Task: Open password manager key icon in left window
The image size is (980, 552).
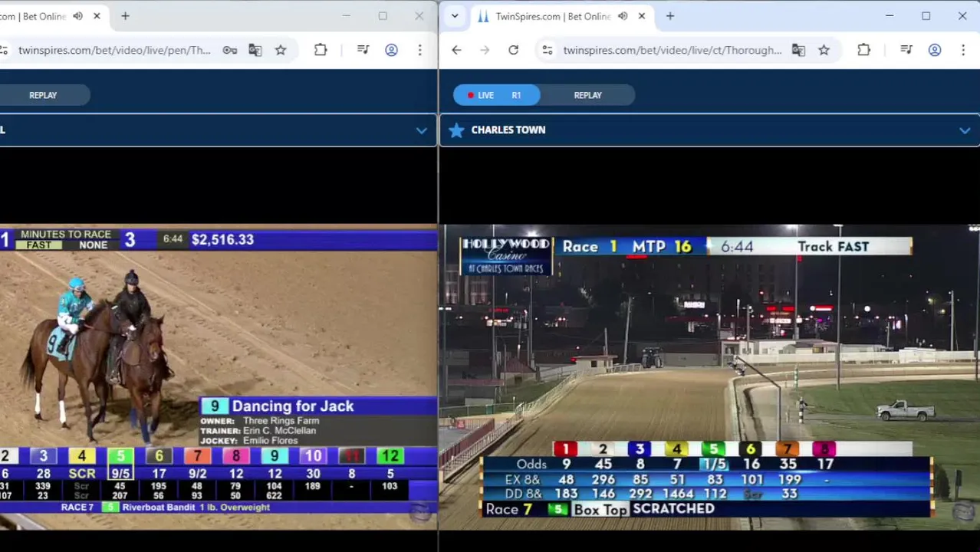Action: 230,50
